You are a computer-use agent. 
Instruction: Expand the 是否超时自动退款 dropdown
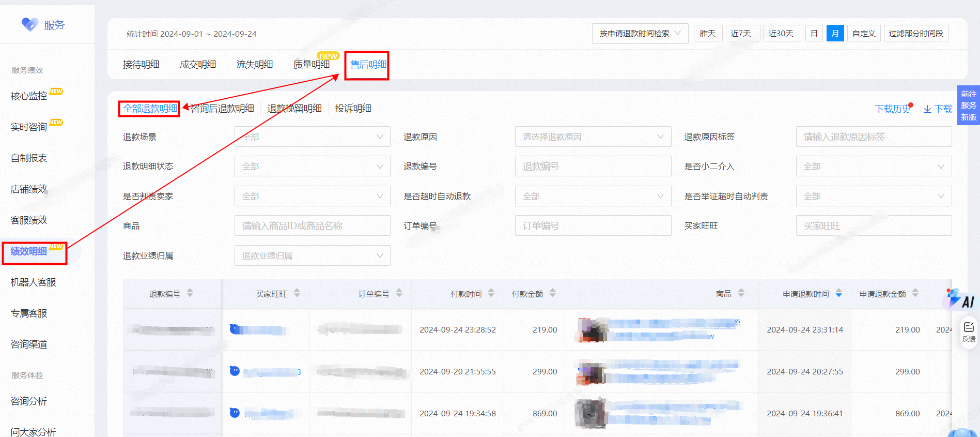click(x=593, y=196)
